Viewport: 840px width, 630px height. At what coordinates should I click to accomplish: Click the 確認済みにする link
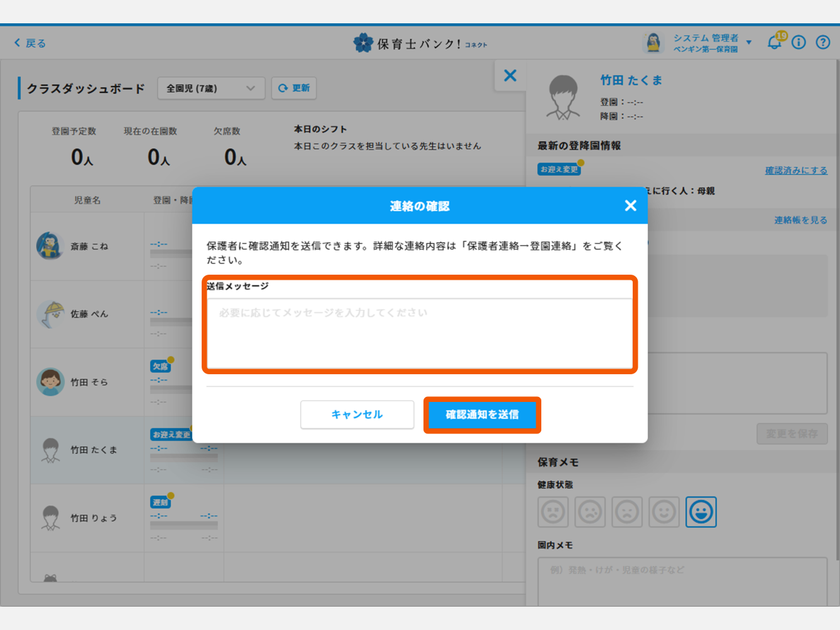796,170
